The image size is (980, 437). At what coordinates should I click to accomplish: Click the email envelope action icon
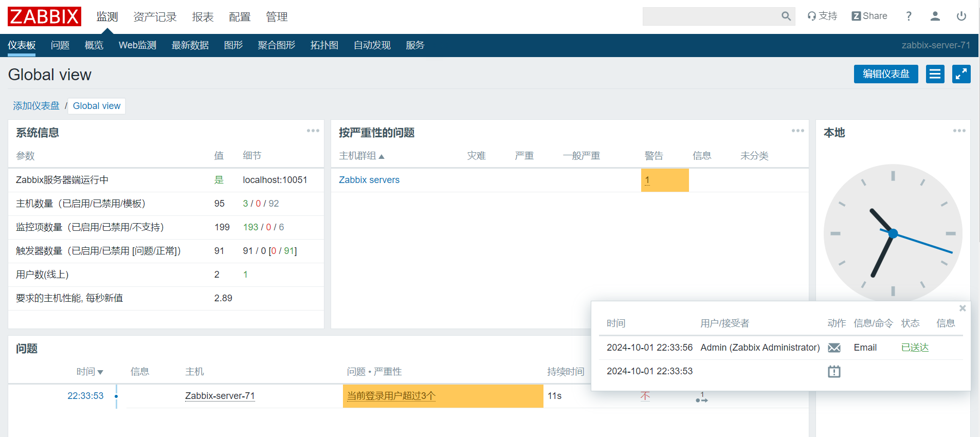[x=834, y=348]
